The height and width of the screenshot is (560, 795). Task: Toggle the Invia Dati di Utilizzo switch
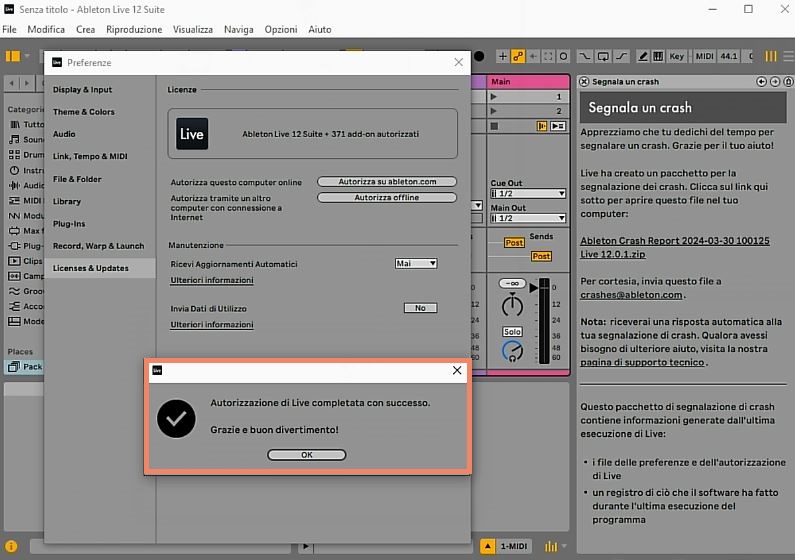coord(420,308)
